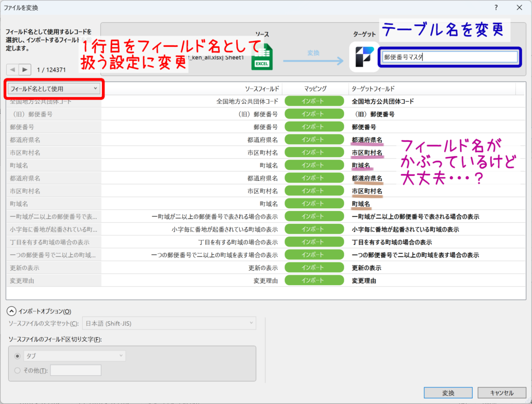
Task: Click the target table name field
Action: coord(449,58)
